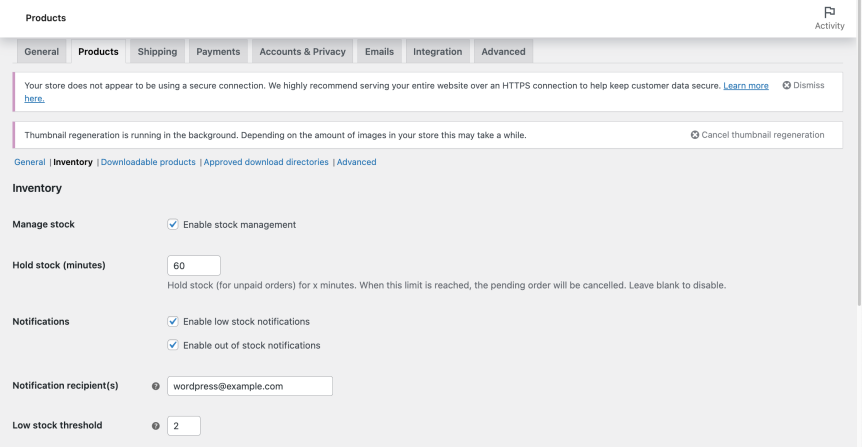The width and height of the screenshot is (862, 447).
Task: Click the Hold stock minutes field
Action: pos(194,266)
